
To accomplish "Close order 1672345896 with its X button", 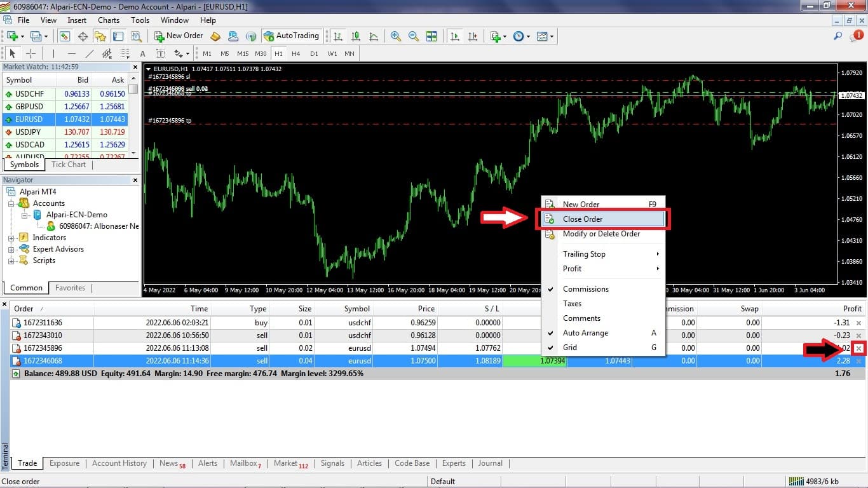I will tap(859, 348).
